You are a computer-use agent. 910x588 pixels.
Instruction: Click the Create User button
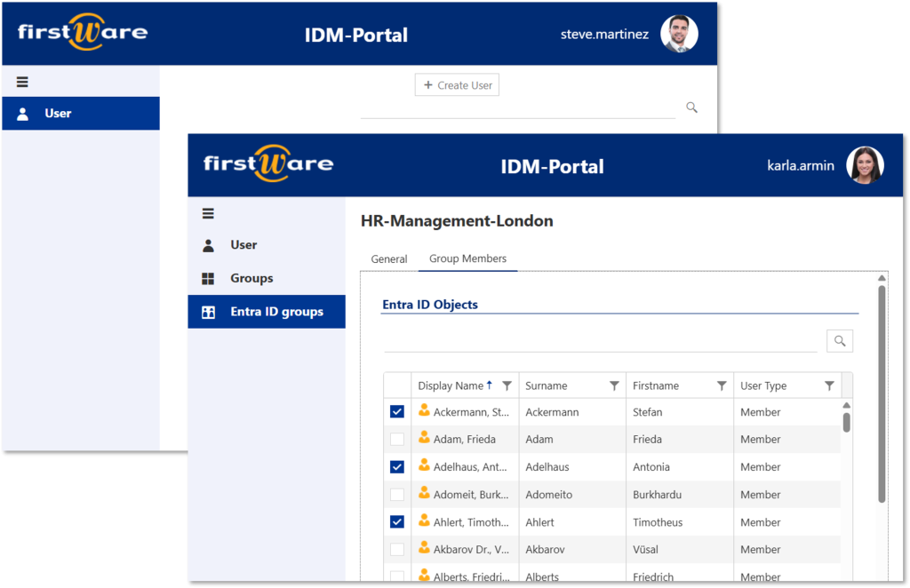tap(457, 84)
